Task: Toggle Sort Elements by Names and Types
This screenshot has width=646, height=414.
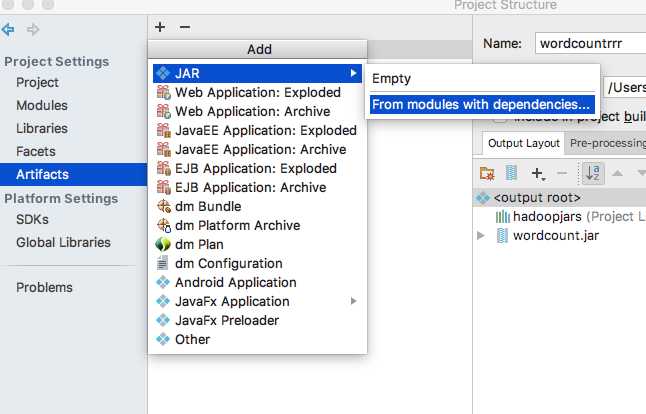Action: (x=593, y=173)
